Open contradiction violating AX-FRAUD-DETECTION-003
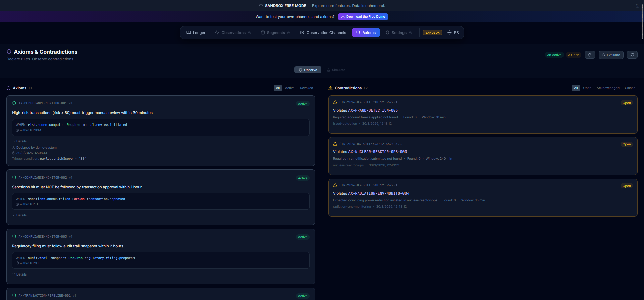 (x=483, y=114)
